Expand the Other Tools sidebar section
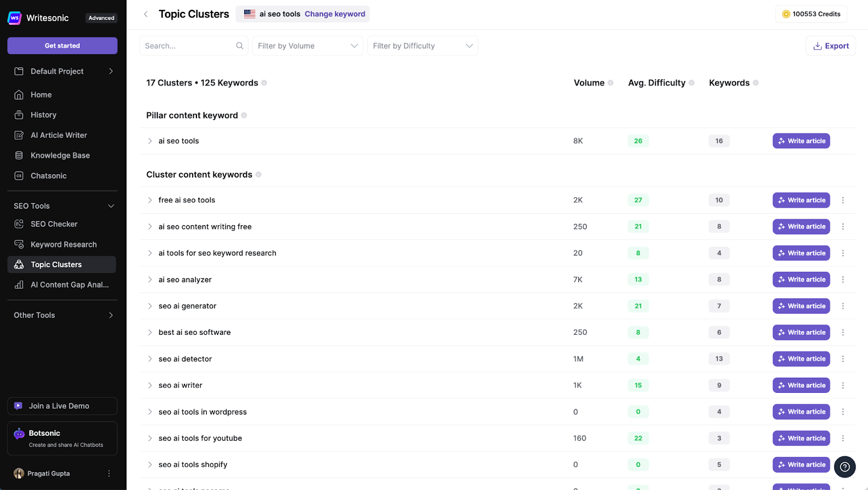The height and width of the screenshot is (490, 868). pos(111,315)
